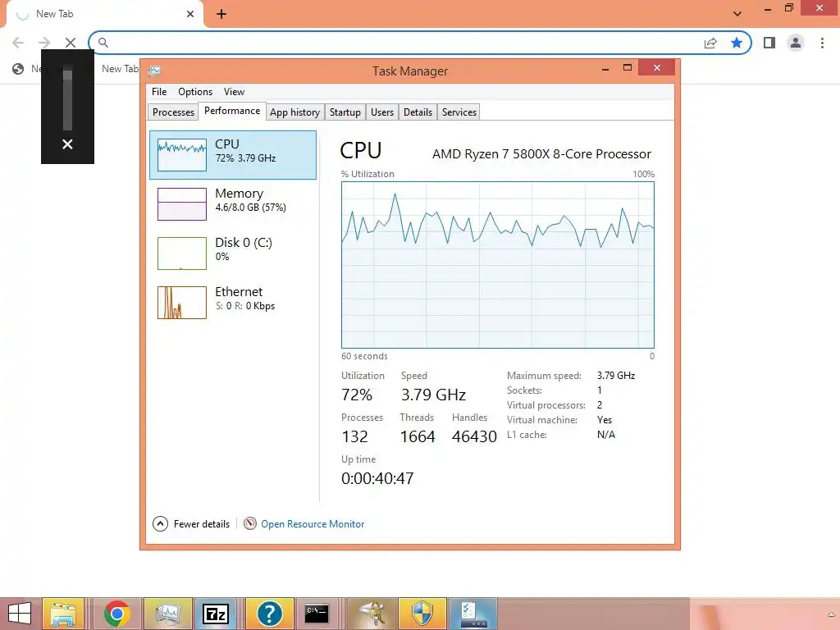Click the Maximum speed 3.79 GHz value
840x630 pixels.
616,376
